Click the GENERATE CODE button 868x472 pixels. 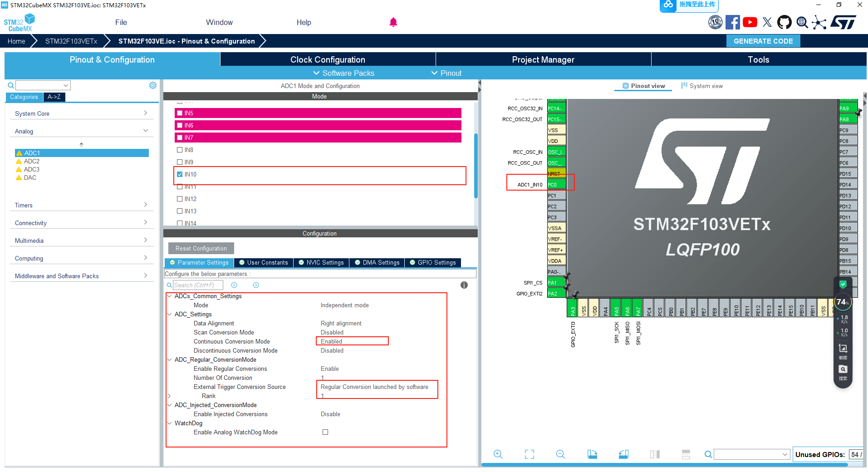763,41
